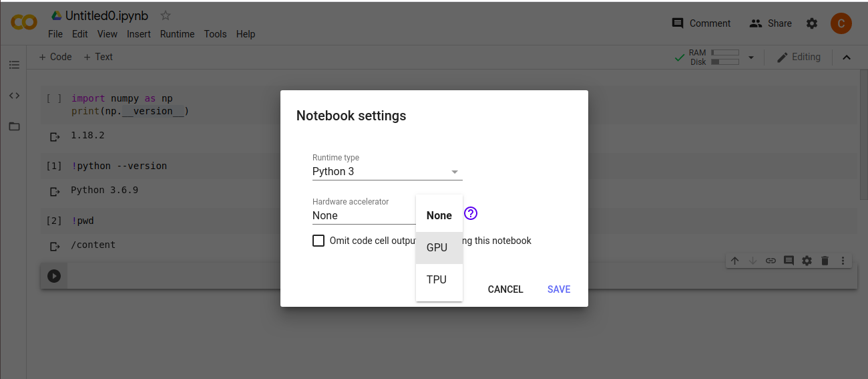Click the Comment button
The image size is (868, 379).
click(x=701, y=23)
